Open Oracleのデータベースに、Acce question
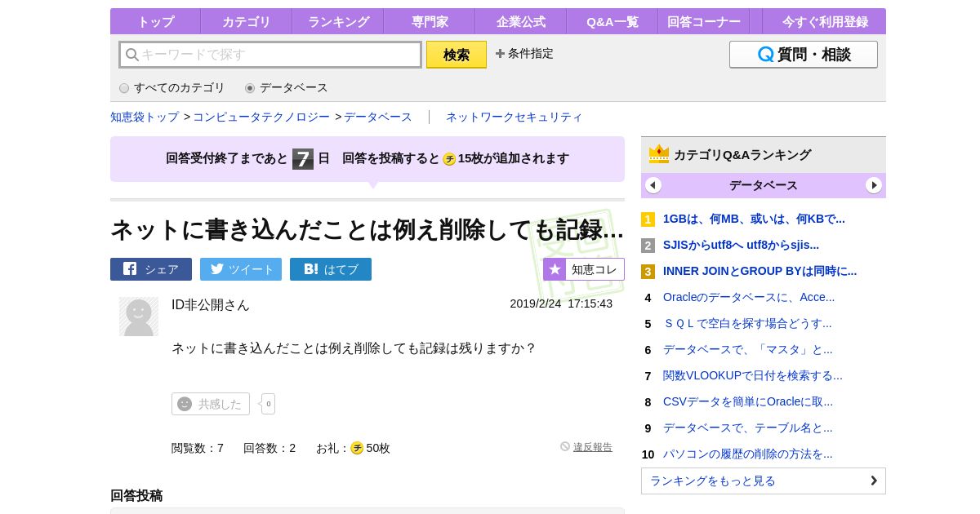This screenshot has width=980, height=514. pos(749,297)
